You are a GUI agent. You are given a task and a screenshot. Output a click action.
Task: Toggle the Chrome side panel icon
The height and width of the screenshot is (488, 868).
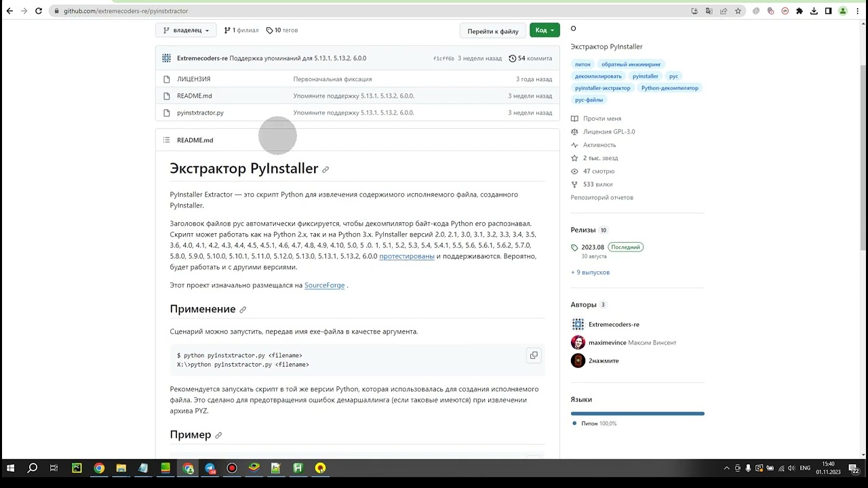point(828,11)
